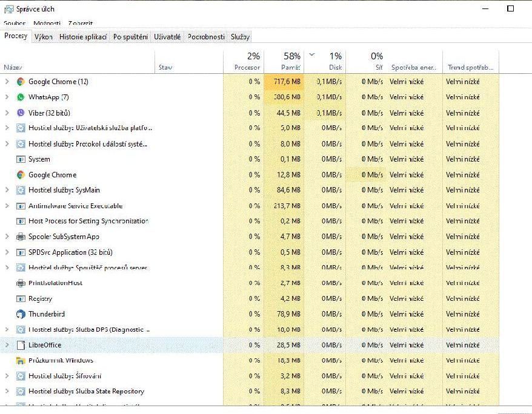This screenshot has height=414, width=532.
Task: Switch to the Uživatelé tab
Action: (167, 36)
